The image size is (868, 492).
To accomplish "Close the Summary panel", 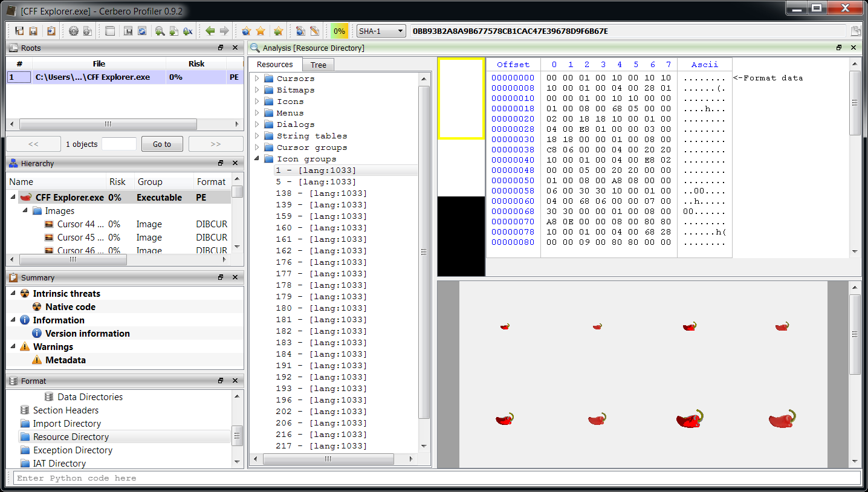I will point(235,277).
